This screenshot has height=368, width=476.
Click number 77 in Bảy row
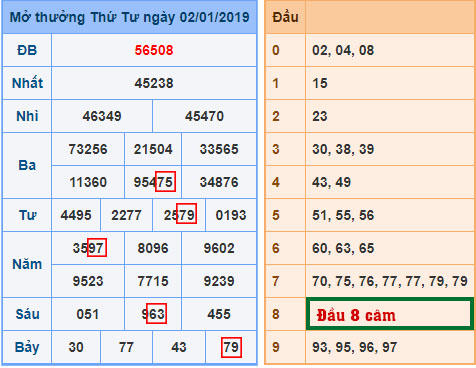(127, 347)
